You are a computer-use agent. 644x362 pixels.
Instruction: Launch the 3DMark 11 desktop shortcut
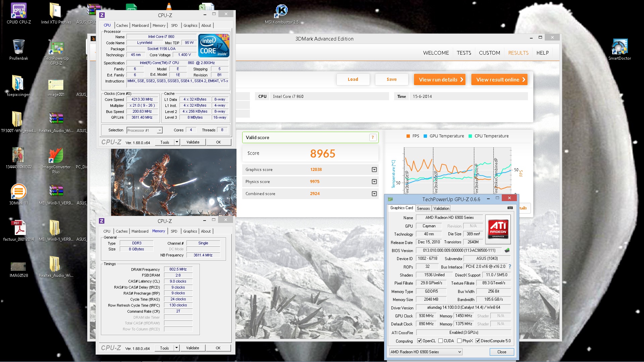pos(19,194)
